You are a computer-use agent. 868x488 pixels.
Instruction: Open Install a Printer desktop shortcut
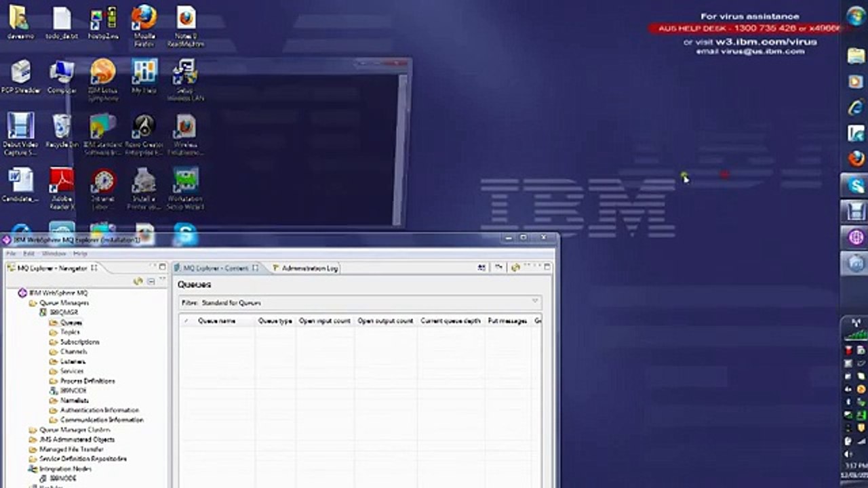tap(144, 188)
